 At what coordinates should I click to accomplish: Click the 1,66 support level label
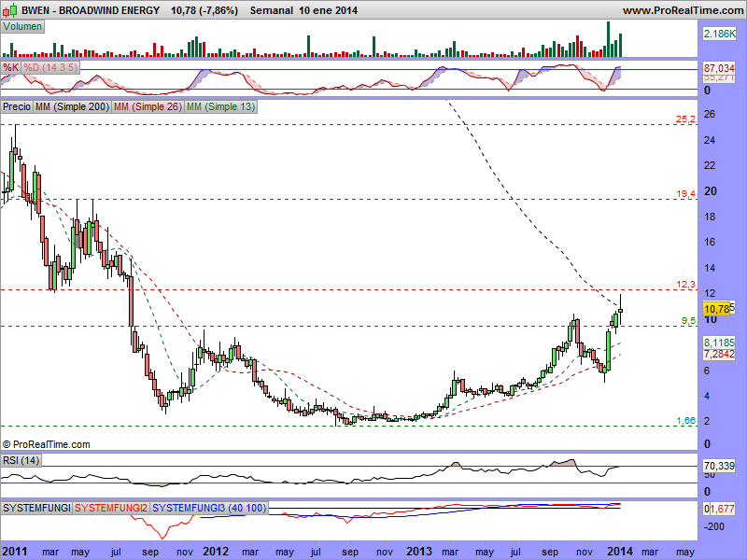tap(686, 421)
